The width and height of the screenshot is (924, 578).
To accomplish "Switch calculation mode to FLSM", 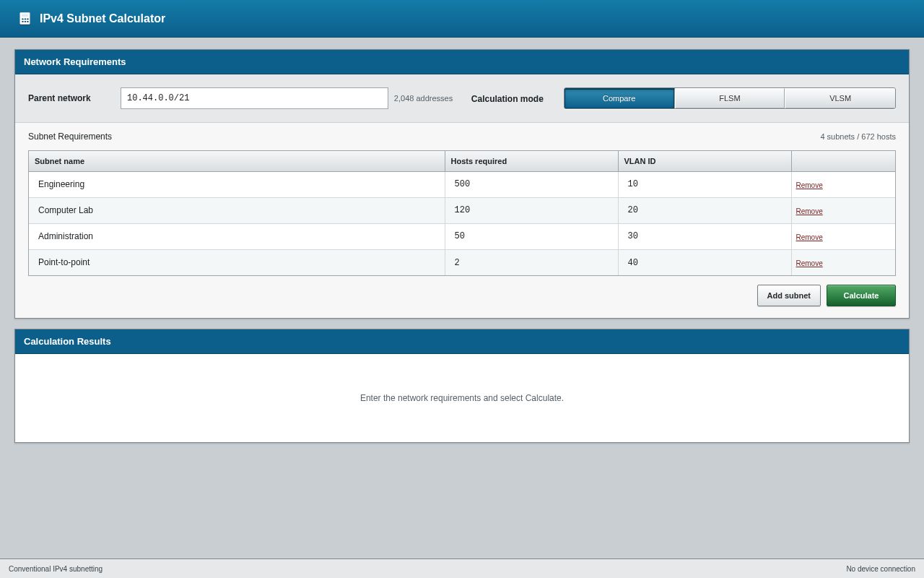I will [730, 98].
